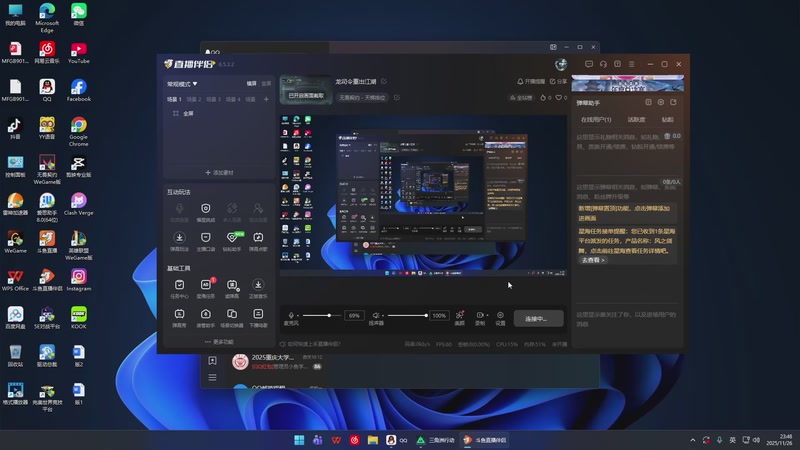Click 开播提醒 broadcast reminder

(531, 81)
